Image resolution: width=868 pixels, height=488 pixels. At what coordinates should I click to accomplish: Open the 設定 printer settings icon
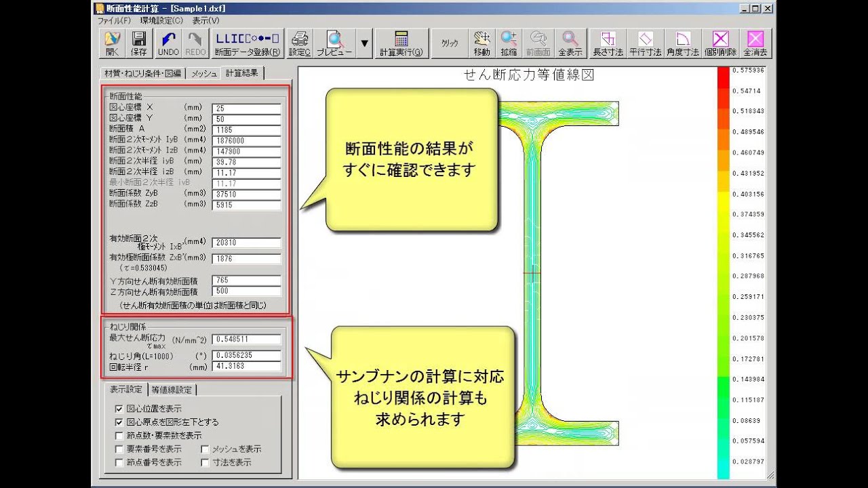300,43
